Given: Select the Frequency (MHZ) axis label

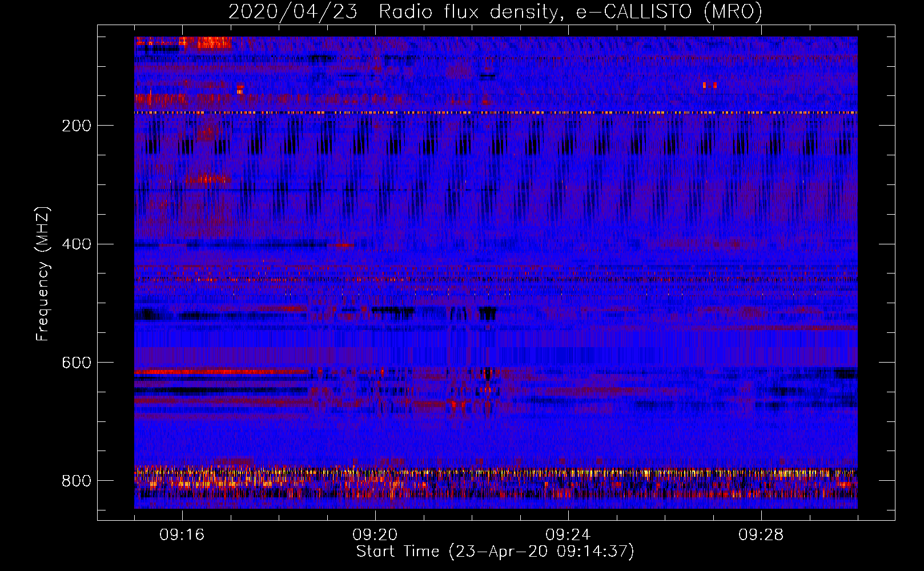Looking at the screenshot, I should coord(42,274).
